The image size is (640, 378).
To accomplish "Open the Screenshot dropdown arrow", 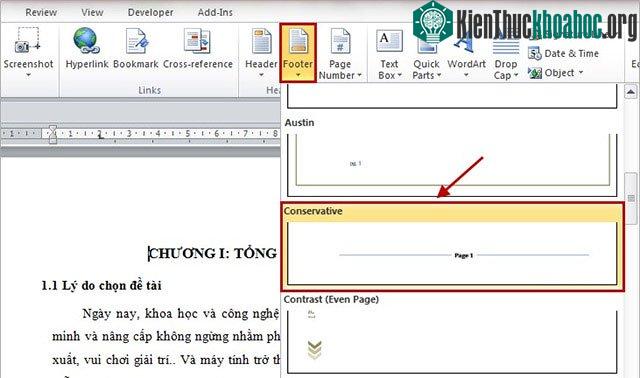I will [x=28, y=75].
